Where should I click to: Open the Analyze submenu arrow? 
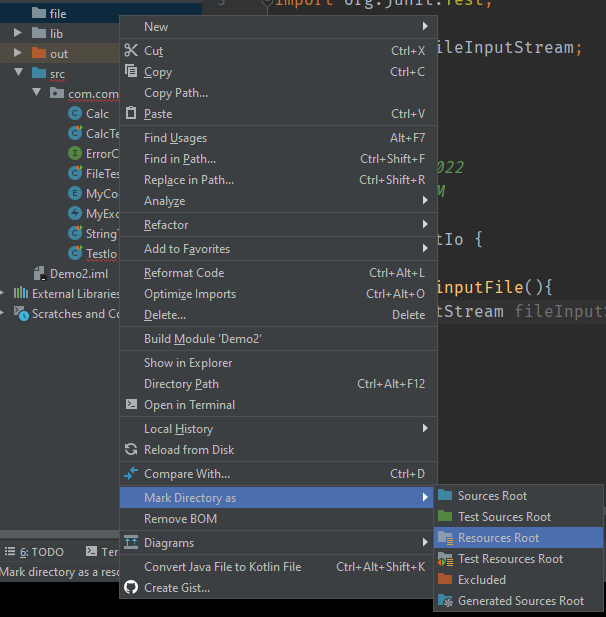click(425, 200)
